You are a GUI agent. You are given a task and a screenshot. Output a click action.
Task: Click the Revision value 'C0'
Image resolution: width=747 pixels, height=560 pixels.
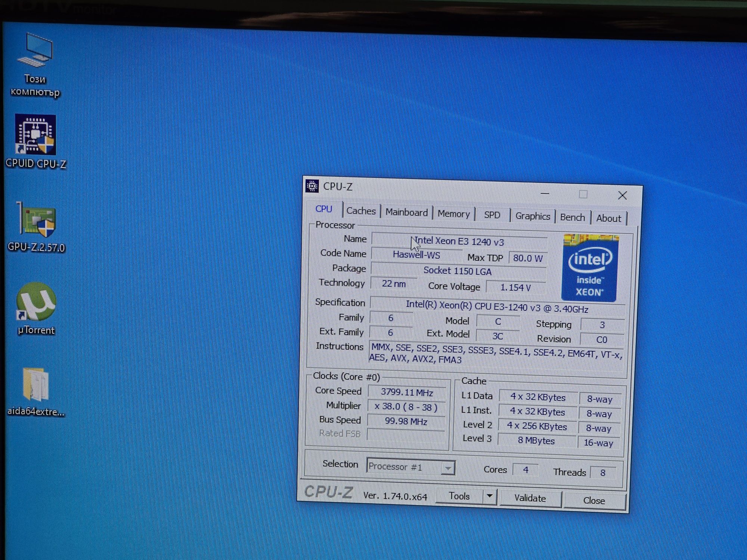coord(601,339)
